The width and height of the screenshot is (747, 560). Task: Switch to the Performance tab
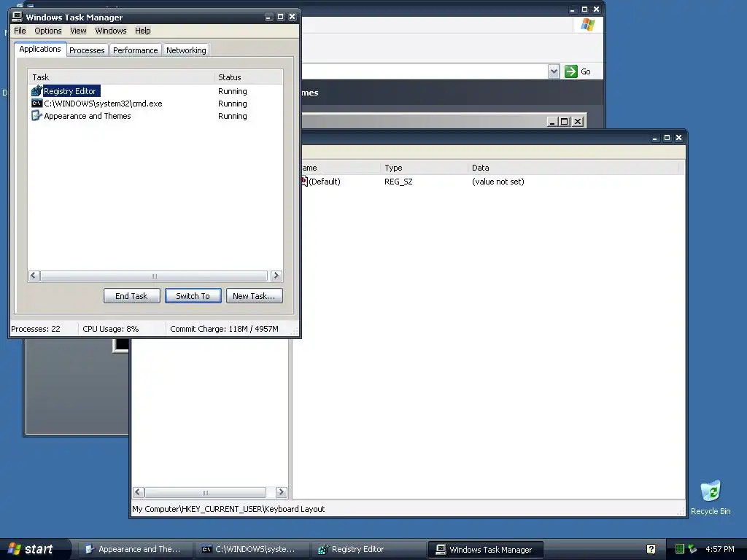(135, 50)
